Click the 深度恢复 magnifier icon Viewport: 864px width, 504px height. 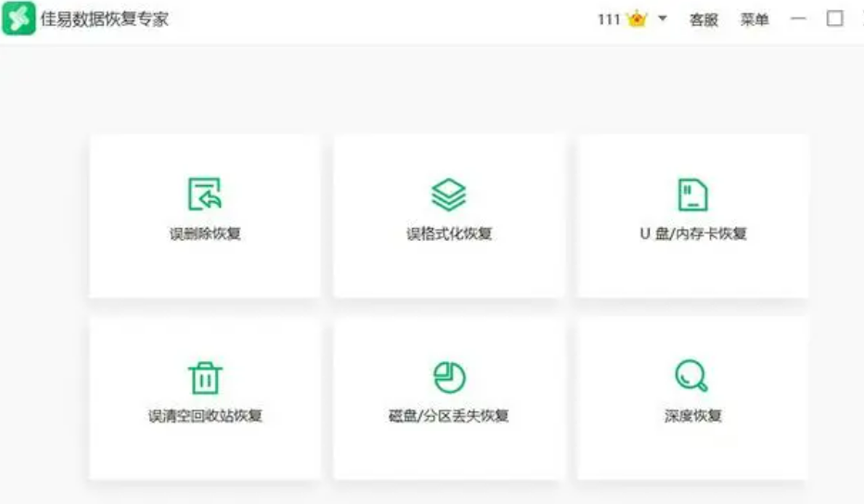click(x=692, y=376)
